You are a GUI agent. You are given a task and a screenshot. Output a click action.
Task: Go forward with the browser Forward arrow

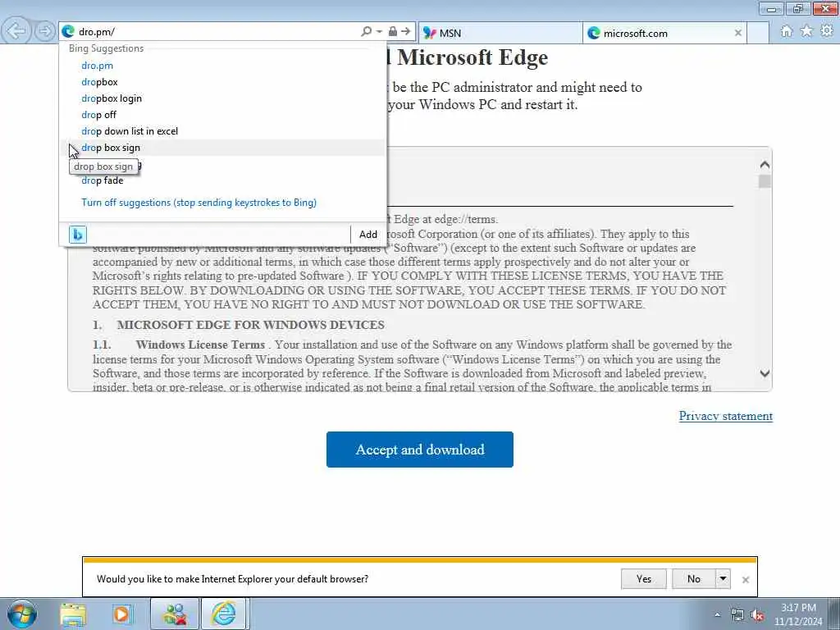[x=45, y=31]
